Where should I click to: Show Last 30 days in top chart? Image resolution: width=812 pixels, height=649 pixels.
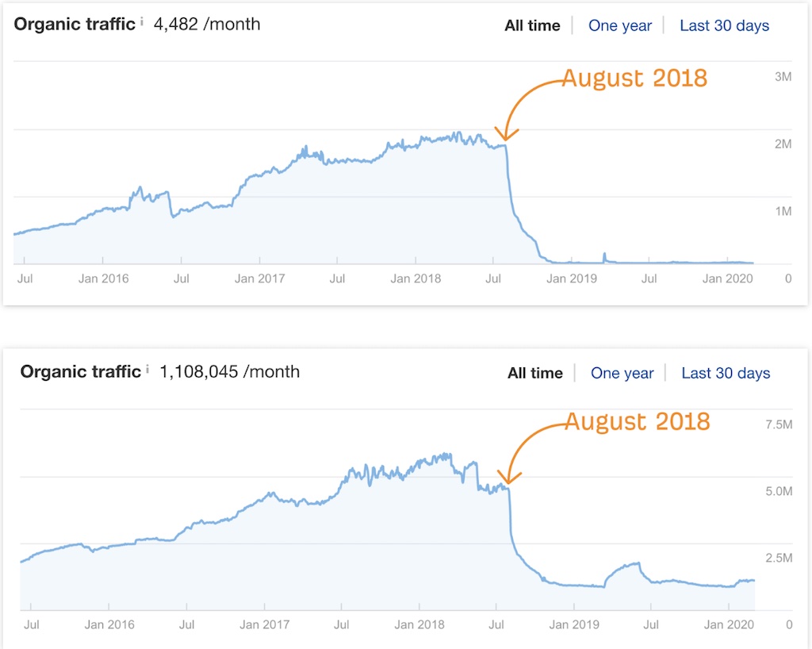point(725,25)
